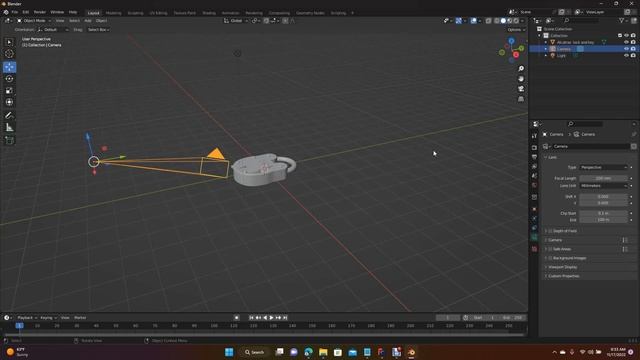The height and width of the screenshot is (360, 640).
Task: Select the Measure tool
Action: coord(9,127)
